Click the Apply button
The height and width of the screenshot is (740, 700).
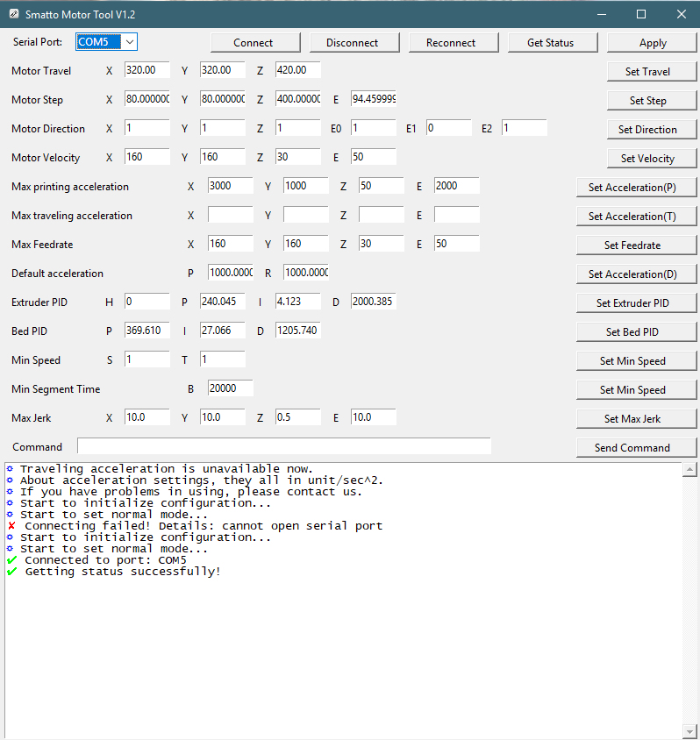click(x=652, y=42)
